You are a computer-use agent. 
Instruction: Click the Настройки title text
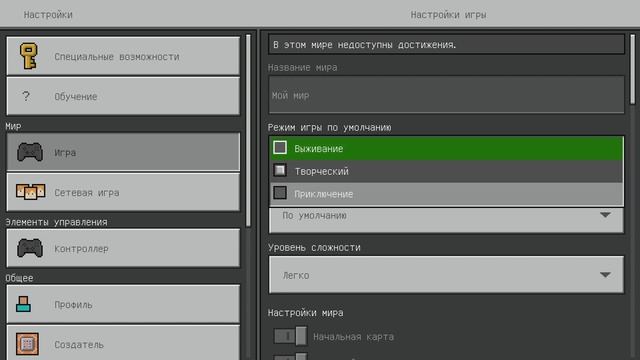tap(48, 15)
